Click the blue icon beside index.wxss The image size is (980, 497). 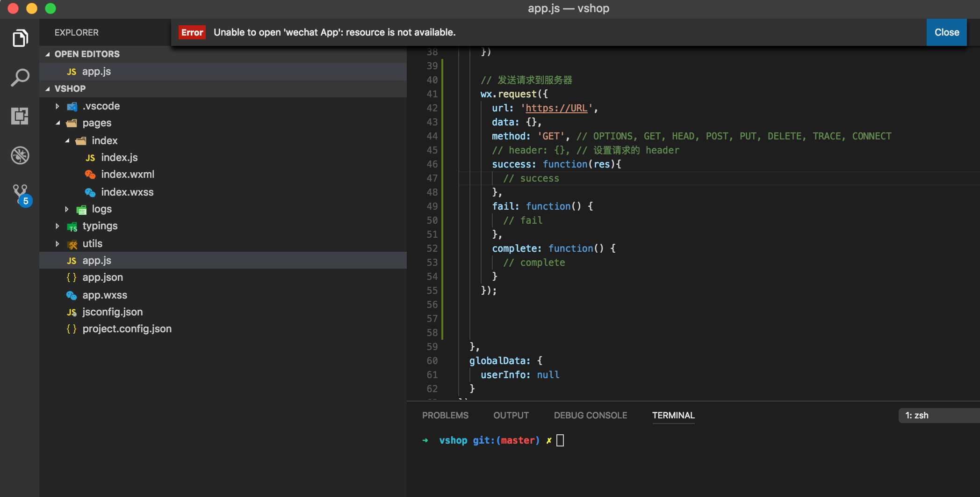[90, 192]
